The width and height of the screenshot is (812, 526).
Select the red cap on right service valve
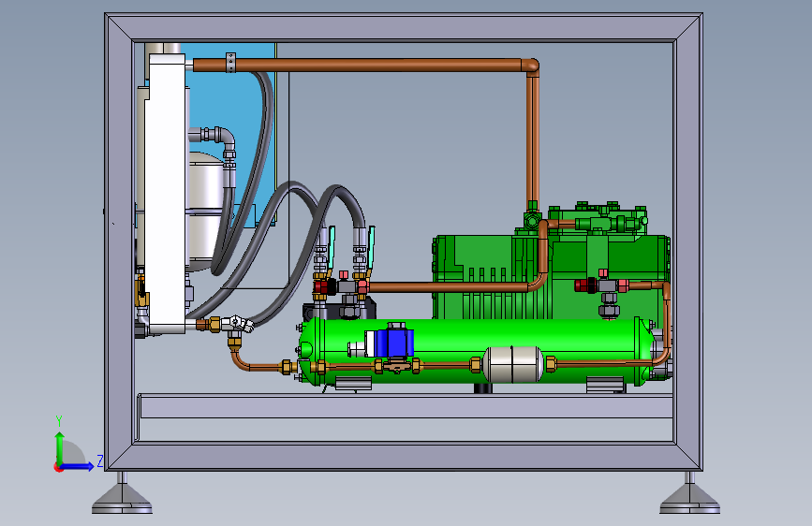pos(584,285)
